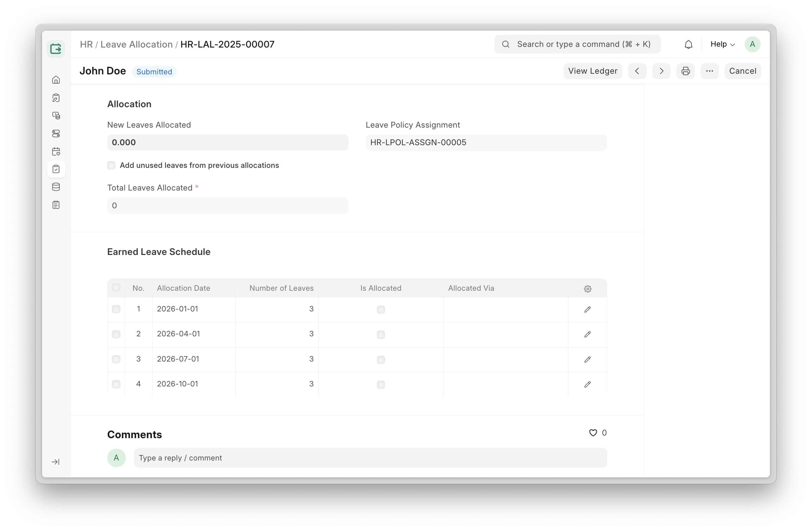The image size is (812, 531).
Task: Click the home icon in sidebar
Action: click(56, 80)
